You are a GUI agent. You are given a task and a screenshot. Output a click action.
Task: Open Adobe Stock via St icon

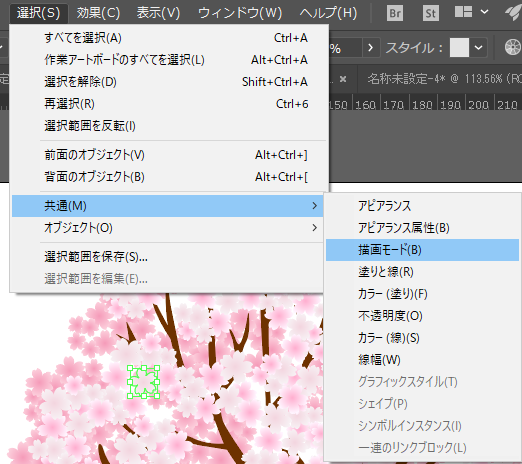(x=431, y=13)
